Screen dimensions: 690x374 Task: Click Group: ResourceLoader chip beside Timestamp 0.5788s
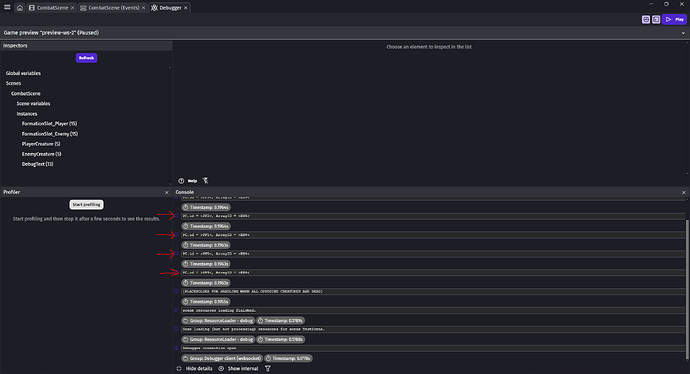[218, 340]
